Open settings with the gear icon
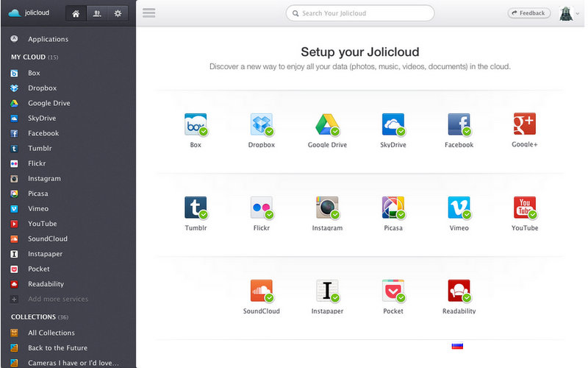The image size is (588, 368). point(118,13)
